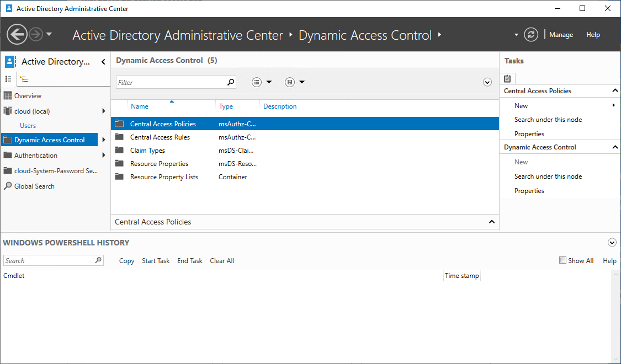621x364 pixels.
Task: Click the Time stamp column header
Action: tap(462, 276)
